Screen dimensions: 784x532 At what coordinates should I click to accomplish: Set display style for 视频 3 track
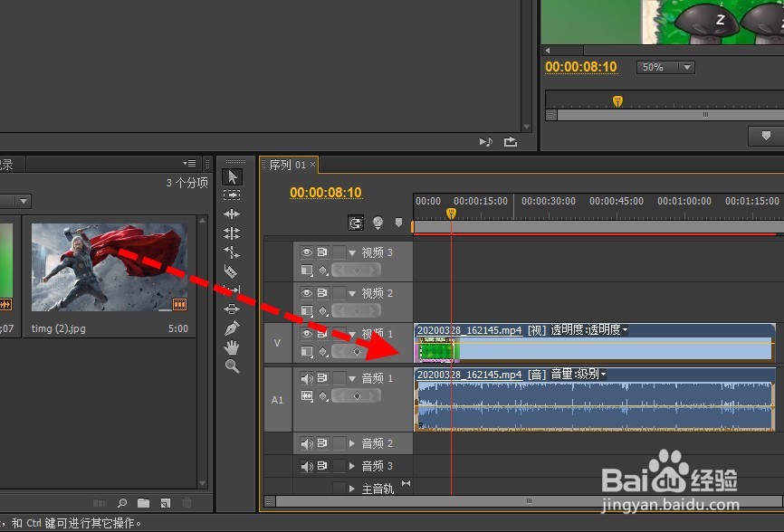[x=307, y=271]
